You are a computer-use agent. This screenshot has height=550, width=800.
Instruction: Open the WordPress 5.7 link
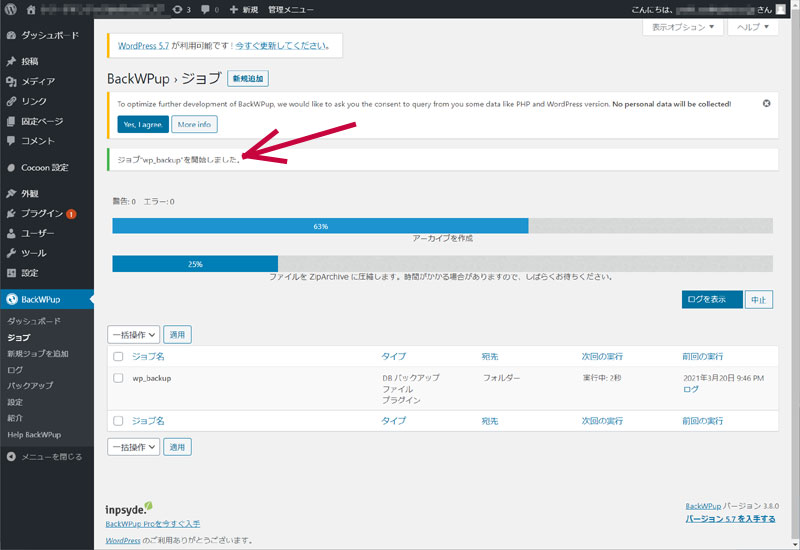pos(143,45)
